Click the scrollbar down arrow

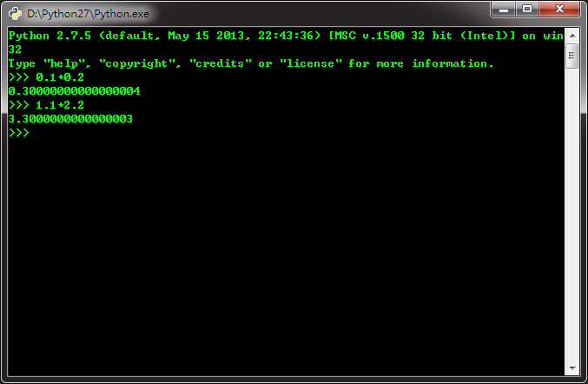tap(572, 367)
